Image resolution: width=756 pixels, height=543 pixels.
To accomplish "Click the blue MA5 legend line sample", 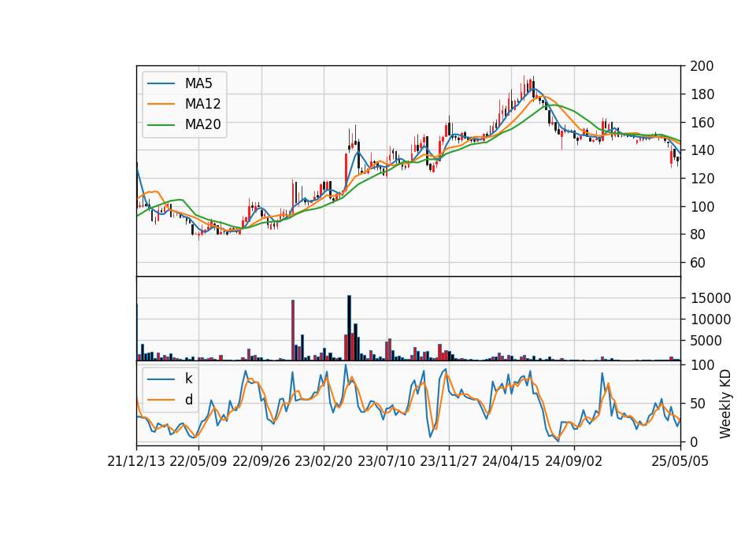I will pyautogui.click(x=161, y=83).
